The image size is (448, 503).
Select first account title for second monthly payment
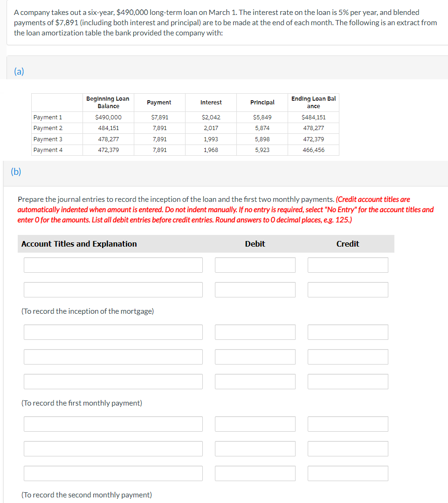click(x=113, y=424)
